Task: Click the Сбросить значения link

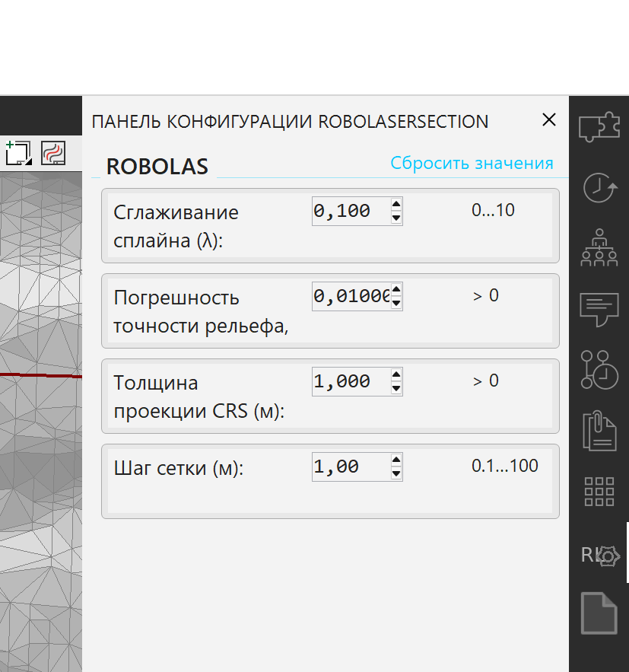Action: click(472, 163)
